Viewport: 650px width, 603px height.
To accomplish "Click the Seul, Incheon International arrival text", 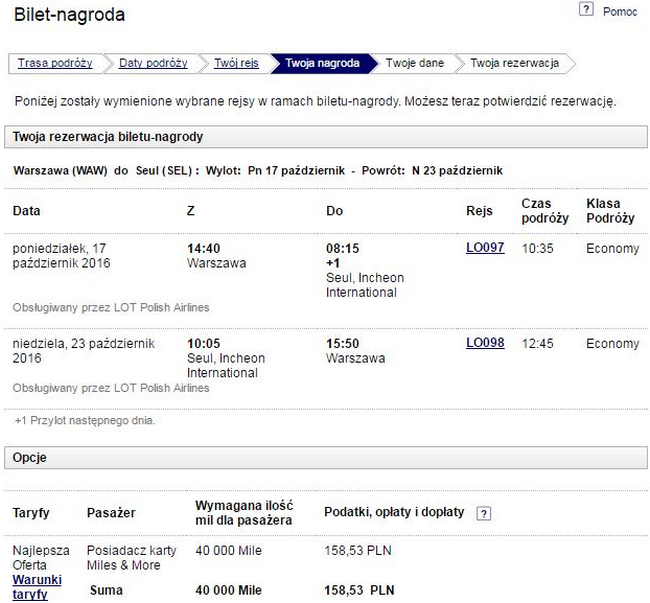I will click(x=365, y=285).
